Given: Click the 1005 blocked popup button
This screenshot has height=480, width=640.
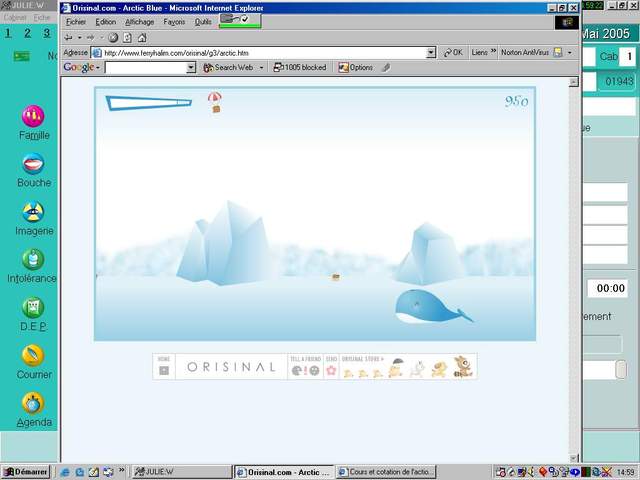Looking at the screenshot, I should (300, 67).
